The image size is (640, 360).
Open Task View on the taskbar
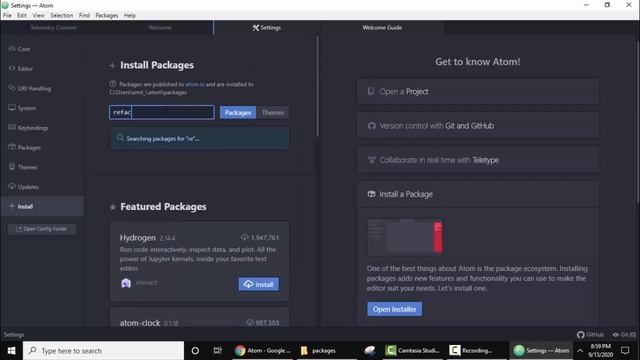218,351
